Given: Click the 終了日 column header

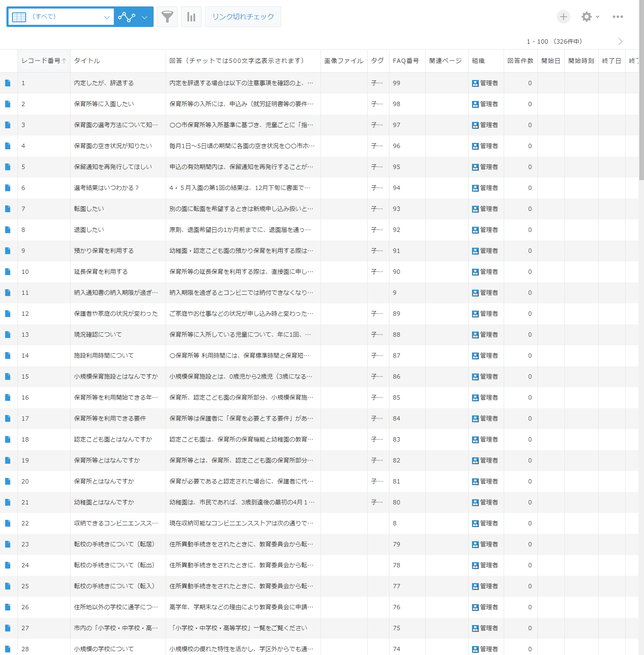Looking at the screenshot, I should coord(611,61).
